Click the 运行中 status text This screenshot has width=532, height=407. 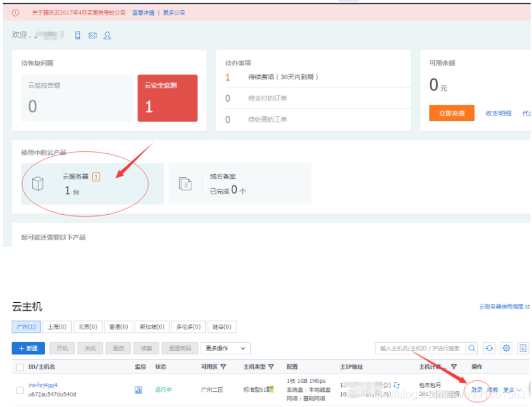163,390
